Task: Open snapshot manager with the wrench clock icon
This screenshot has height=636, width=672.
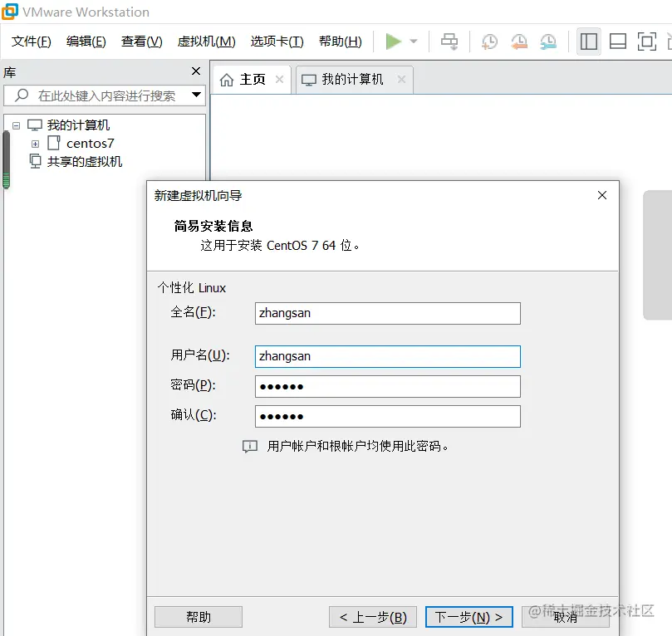Action: coord(548,42)
